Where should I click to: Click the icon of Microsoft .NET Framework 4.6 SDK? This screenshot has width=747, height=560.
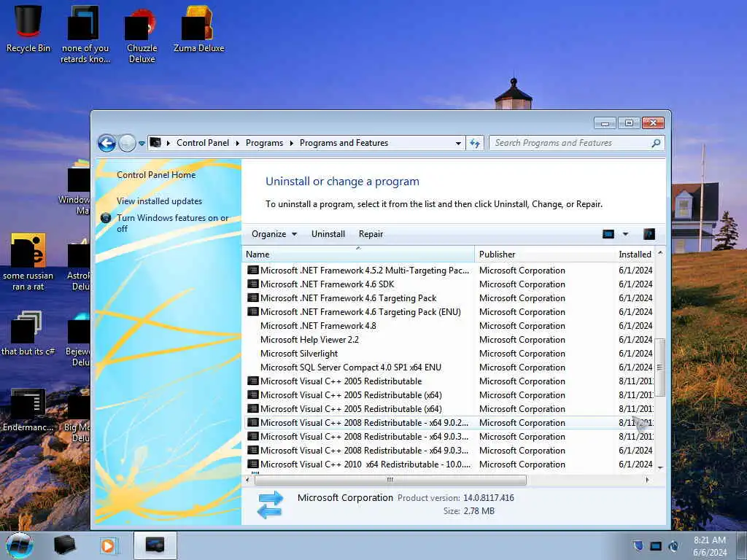click(x=253, y=284)
